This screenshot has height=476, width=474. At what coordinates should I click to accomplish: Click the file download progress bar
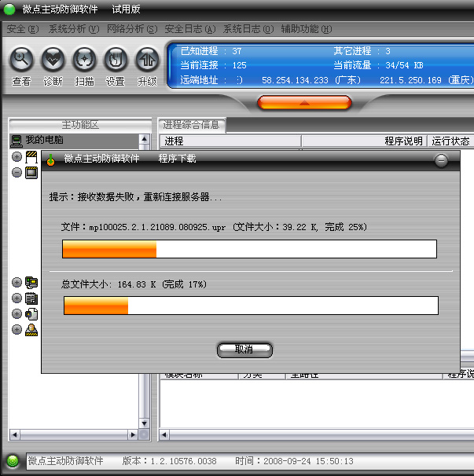249,249
